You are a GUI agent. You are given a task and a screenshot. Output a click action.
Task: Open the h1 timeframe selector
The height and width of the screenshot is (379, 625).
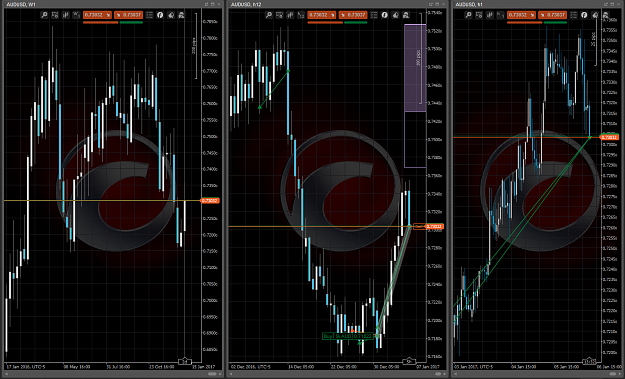[500, 15]
